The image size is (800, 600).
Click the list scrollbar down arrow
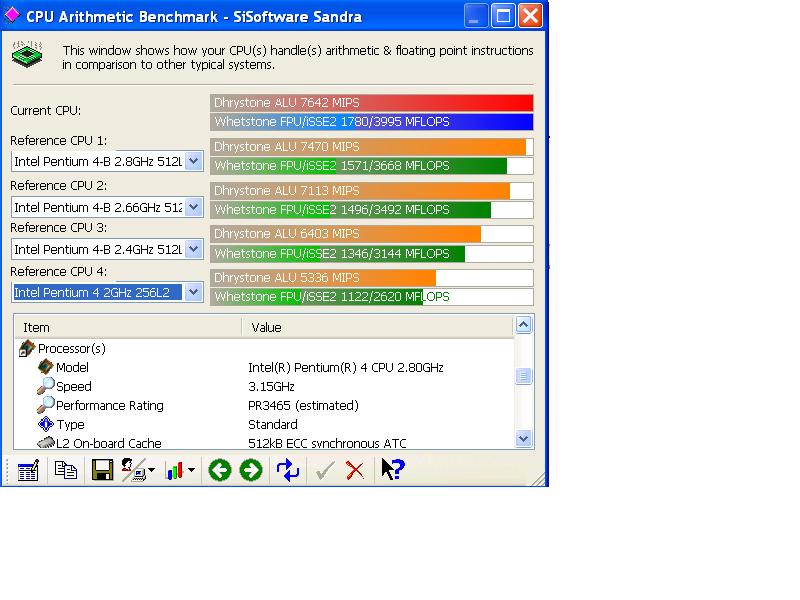point(523,438)
